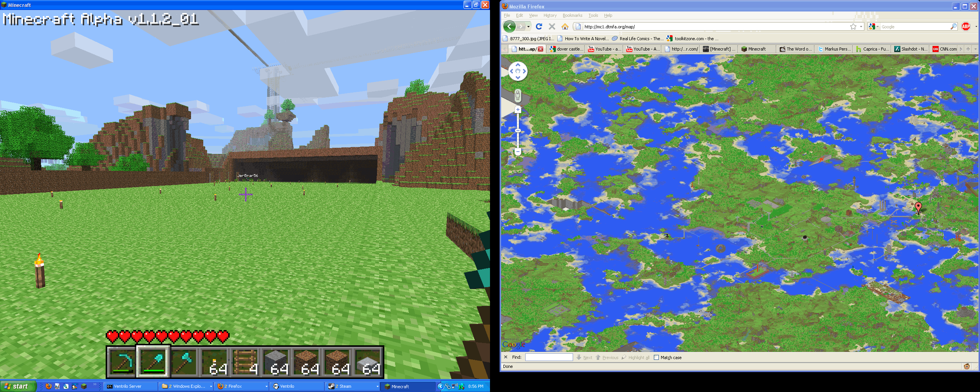The image size is (980, 392).
Task: Expand the Firefox taskbar group
Action: (266, 386)
